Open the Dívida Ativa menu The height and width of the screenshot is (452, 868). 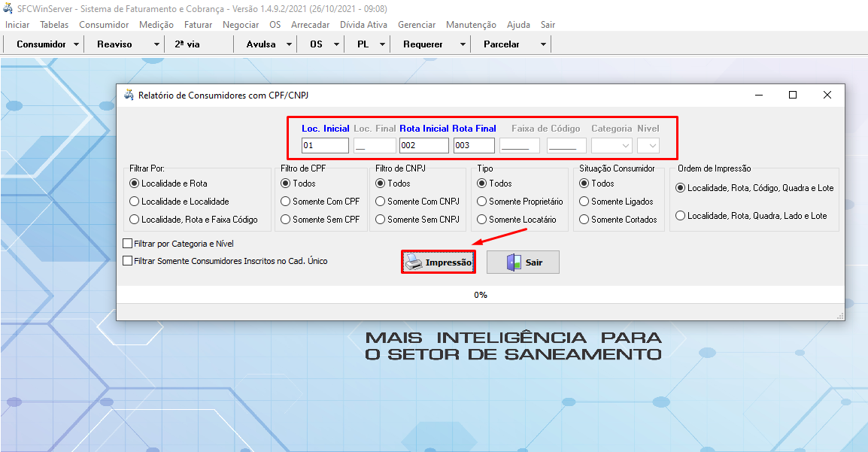point(363,25)
